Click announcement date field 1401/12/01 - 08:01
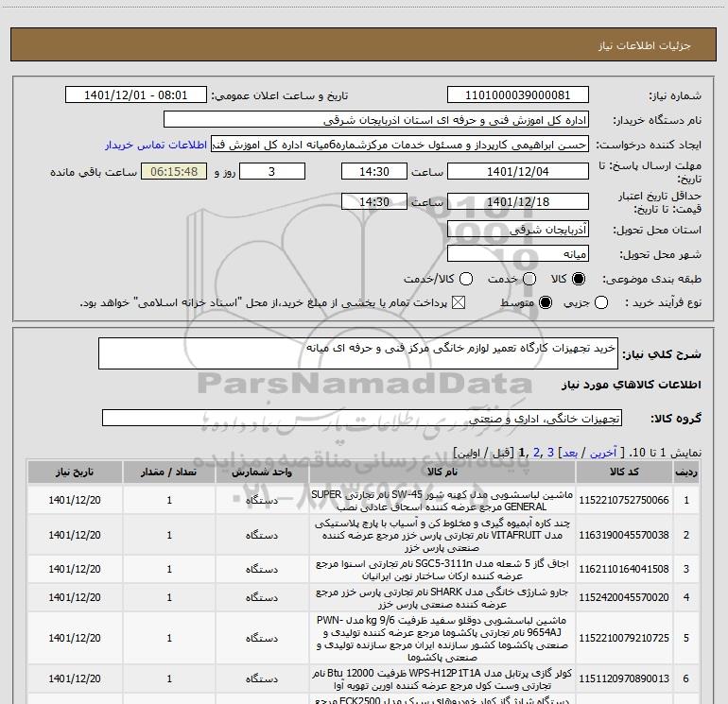Image resolution: width=728 pixels, height=704 pixels. point(136,95)
